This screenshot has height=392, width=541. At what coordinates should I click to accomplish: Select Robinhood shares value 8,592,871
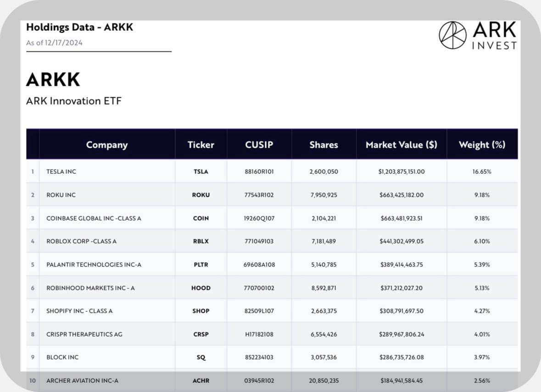click(x=323, y=288)
